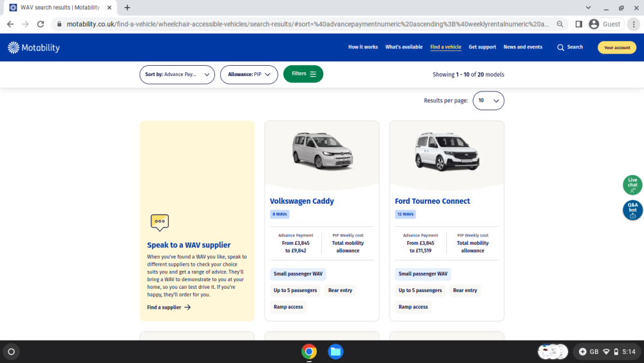Click the Motability logo
Viewport: 644px width, 363px height.
[33, 48]
